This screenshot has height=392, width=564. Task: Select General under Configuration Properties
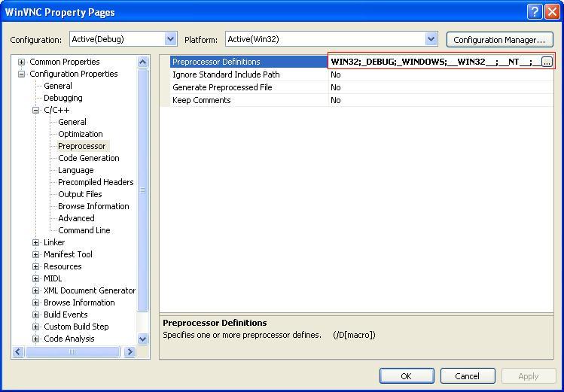click(58, 86)
